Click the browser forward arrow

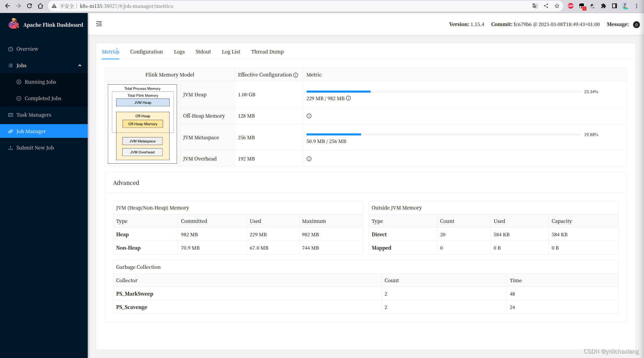(x=18, y=6)
